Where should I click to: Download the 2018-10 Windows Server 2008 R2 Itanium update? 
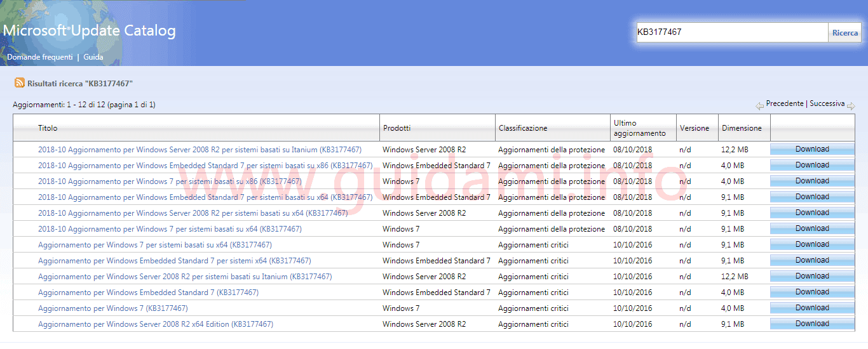(x=812, y=149)
